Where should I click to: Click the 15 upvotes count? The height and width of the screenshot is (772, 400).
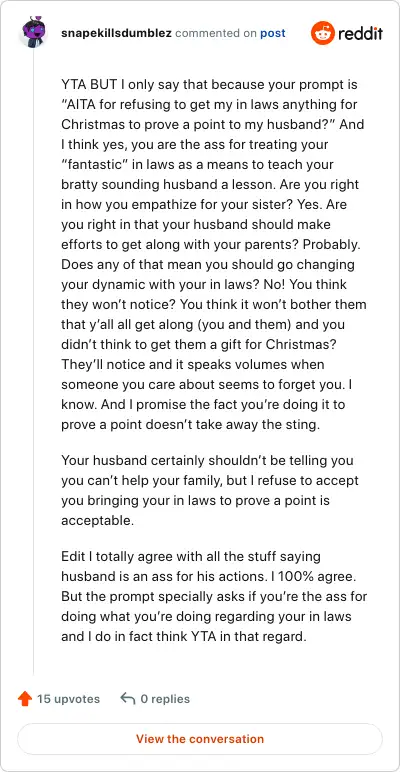click(x=68, y=699)
